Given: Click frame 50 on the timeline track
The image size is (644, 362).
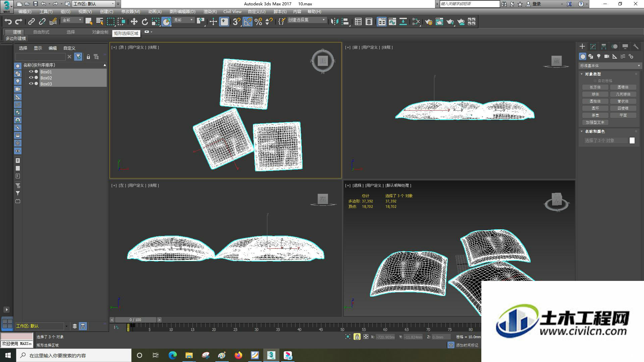Looking at the screenshot, I should 342,327.
